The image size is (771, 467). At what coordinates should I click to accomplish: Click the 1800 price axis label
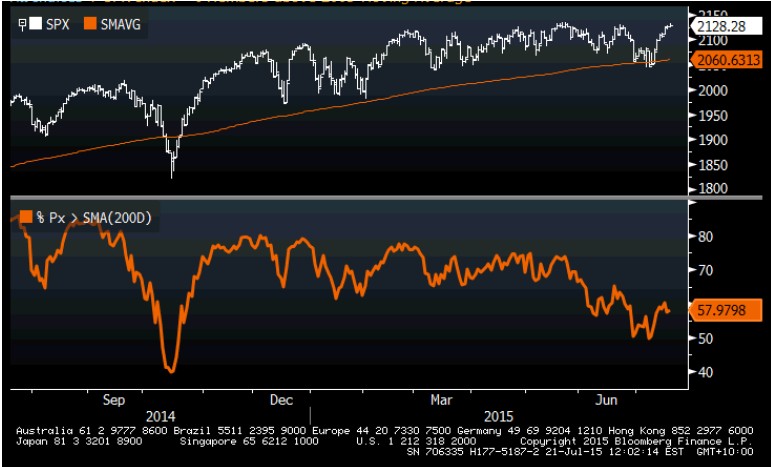coord(713,189)
